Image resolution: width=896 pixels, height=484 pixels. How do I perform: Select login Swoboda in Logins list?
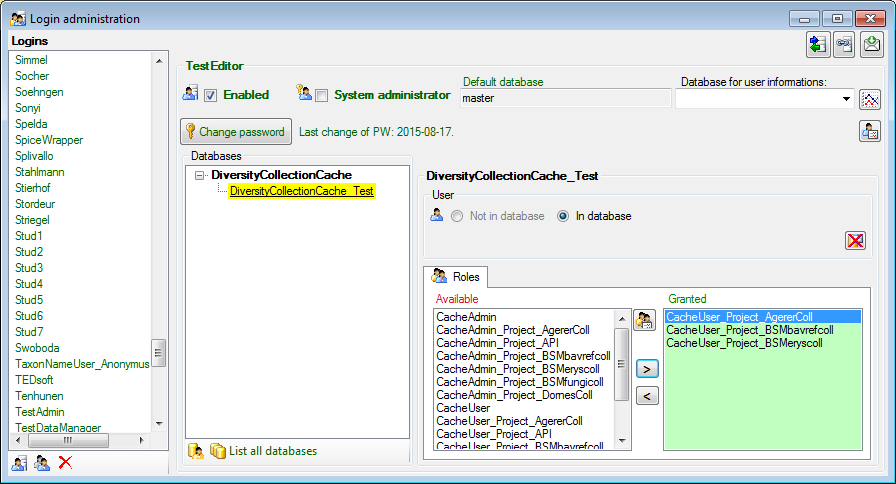(x=37, y=348)
